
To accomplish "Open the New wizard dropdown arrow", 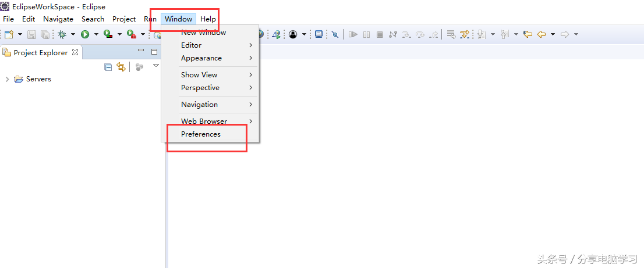I will (20, 34).
